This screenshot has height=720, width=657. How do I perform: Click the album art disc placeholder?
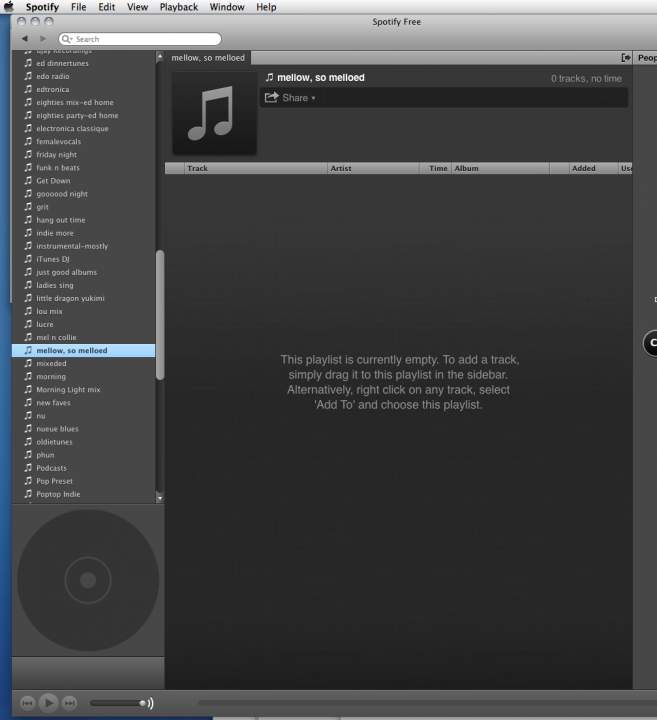point(88,580)
